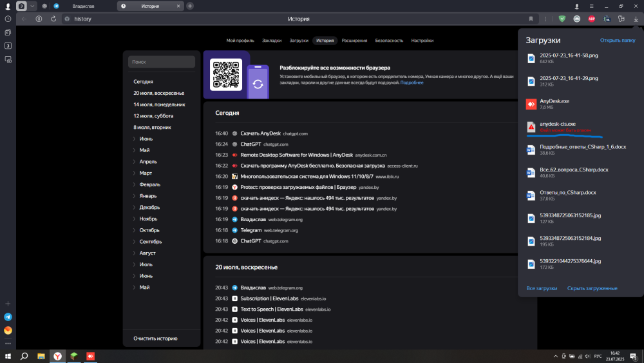Click the browser back arrow

(x=24, y=19)
